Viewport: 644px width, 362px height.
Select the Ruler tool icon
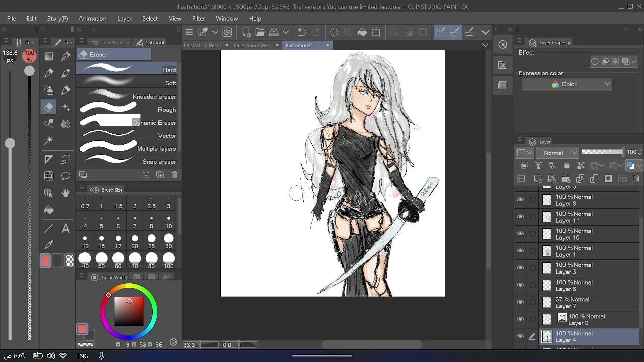(49, 160)
